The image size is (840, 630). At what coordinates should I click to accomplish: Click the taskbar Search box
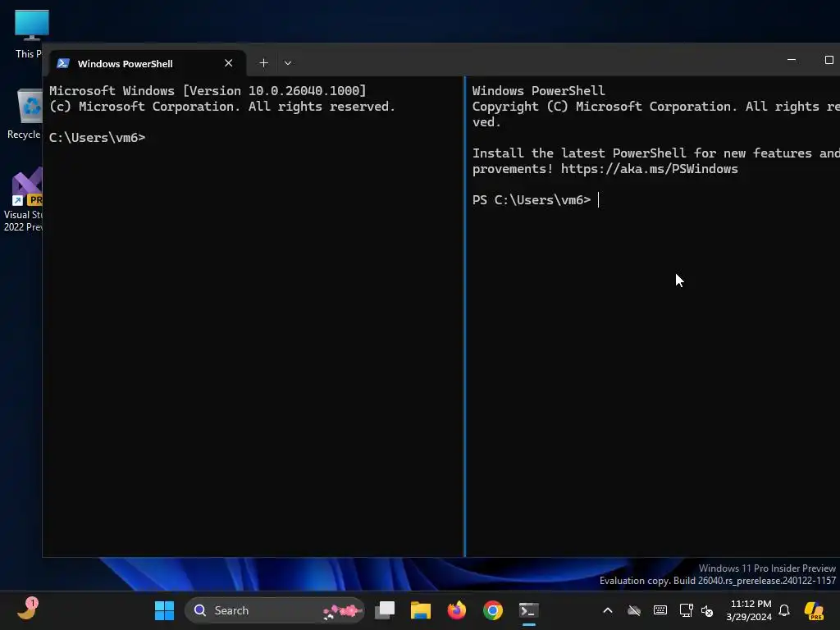pos(274,610)
